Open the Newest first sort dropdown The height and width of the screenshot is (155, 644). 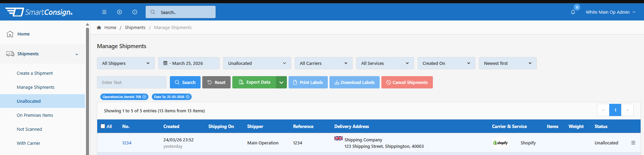coord(508,63)
